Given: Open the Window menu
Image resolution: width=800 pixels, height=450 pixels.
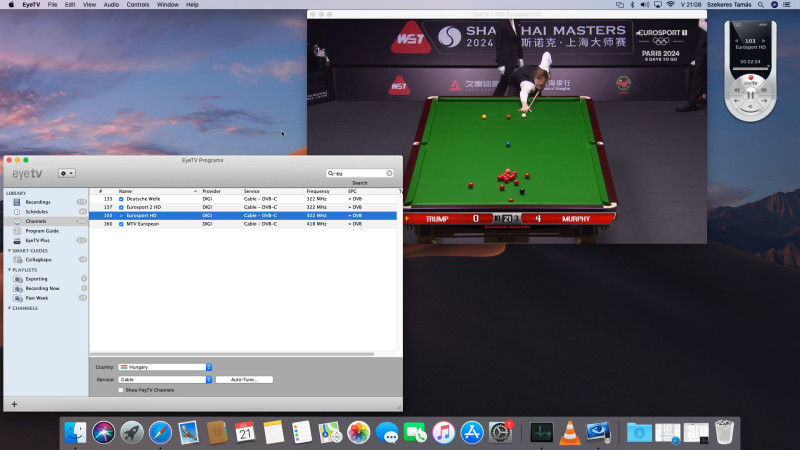Looking at the screenshot, I should [167, 5].
